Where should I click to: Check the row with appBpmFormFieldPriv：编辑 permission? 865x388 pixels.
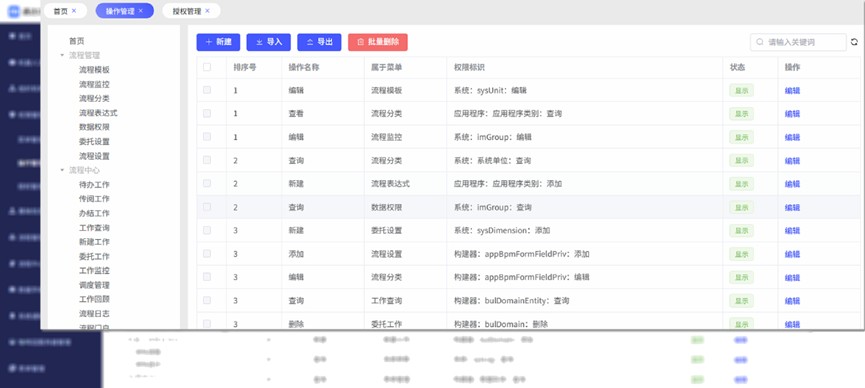coord(207,277)
